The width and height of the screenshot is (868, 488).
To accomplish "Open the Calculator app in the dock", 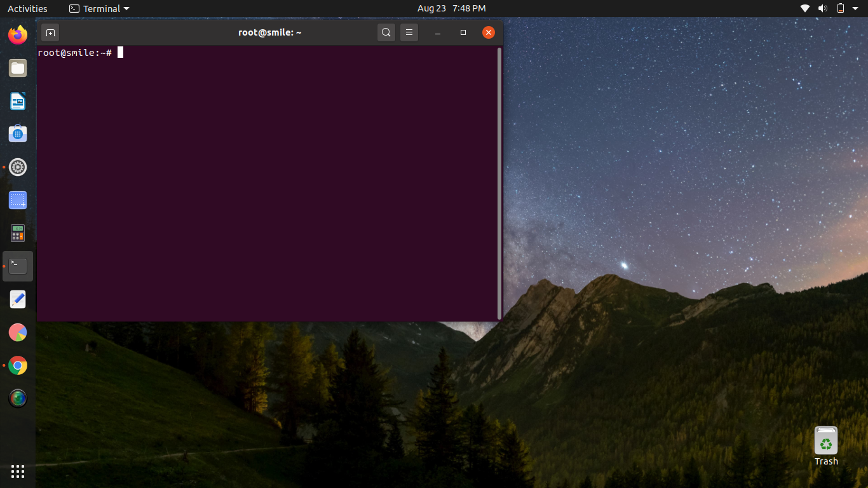I will click(17, 233).
